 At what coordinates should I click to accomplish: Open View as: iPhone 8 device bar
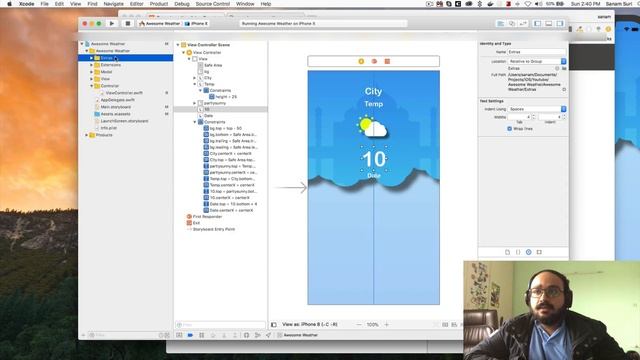click(x=310, y=324)
